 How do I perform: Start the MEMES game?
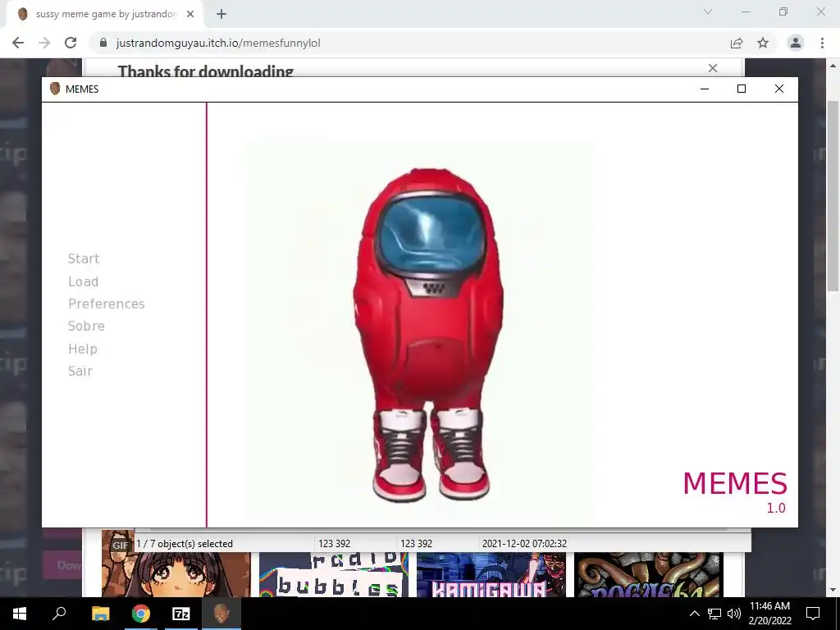[x=84, y=258]
